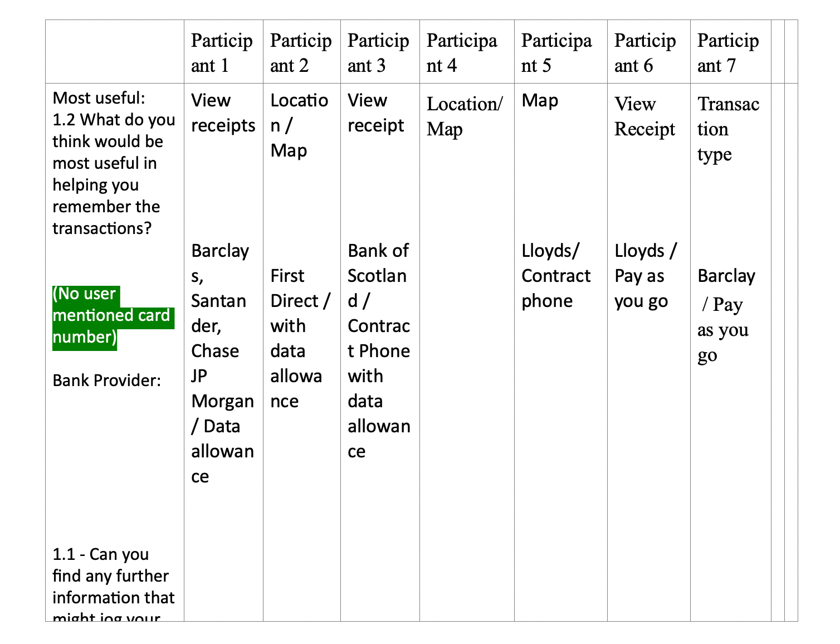Click 'Barclay / Pay as you go' cell text
The width and height of the screenshot is (840, 644).
(x=726, y=315)
